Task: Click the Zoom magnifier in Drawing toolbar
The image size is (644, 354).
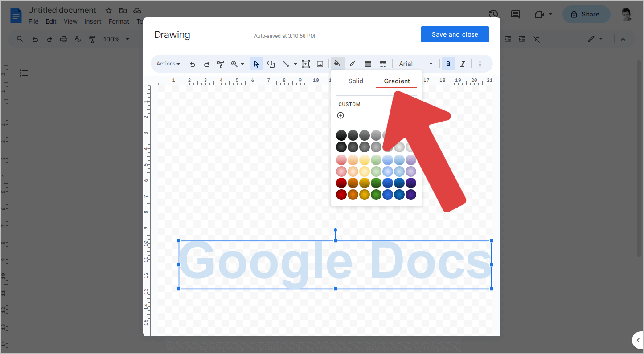Action: (234, 64)
